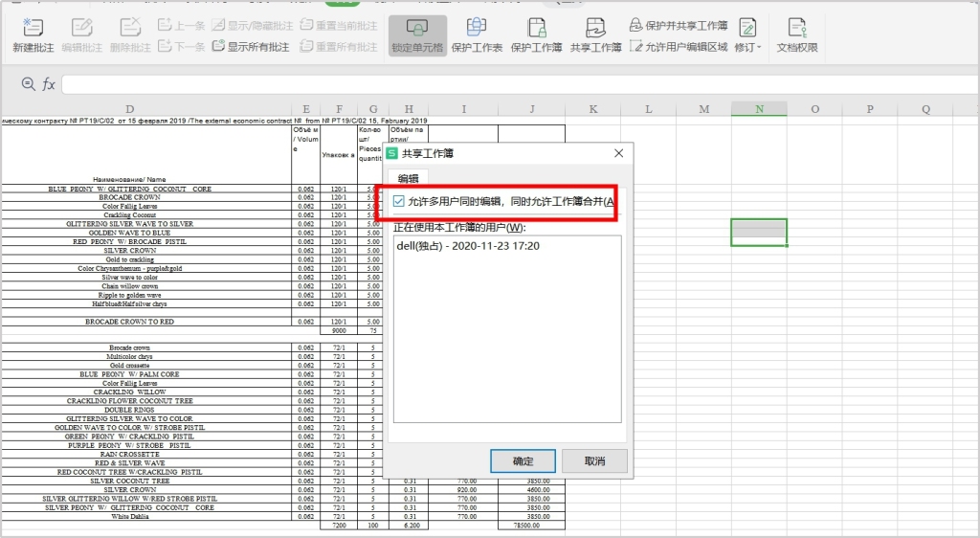Select column header L
Viewport: 980px width, 538px height.
[x=649, y=109]
